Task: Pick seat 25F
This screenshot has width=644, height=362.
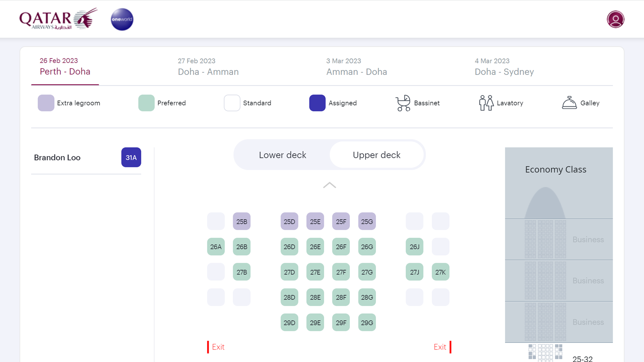Action: (x=341, y=221)
